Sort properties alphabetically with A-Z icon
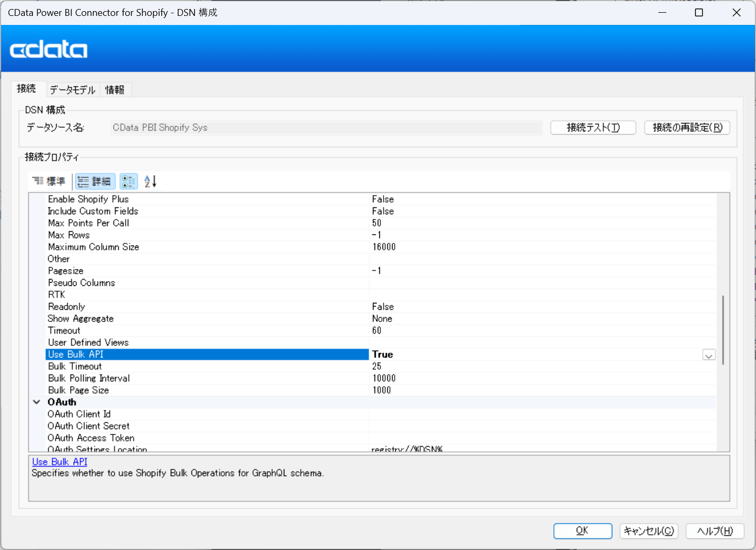Viewport: 756px width, 550px height. 151,181
